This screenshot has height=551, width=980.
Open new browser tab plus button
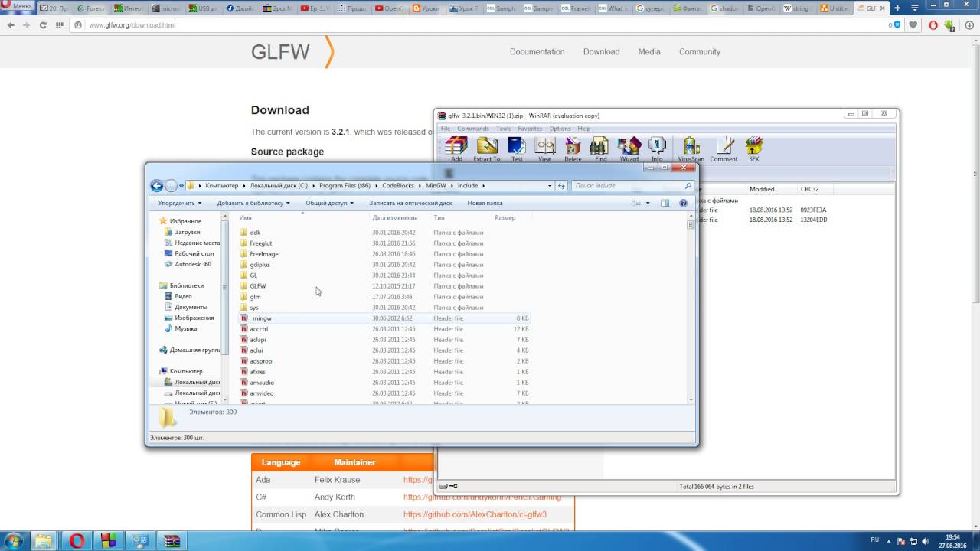point(897,8)
